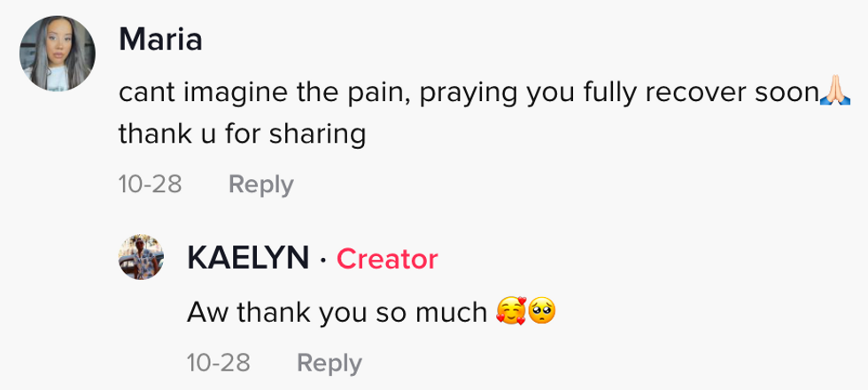
Task: Open Maria's profile picture
Action: pos(58,55)
